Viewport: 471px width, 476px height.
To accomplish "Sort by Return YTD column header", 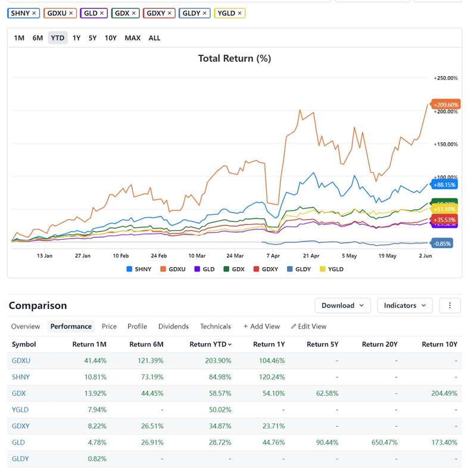I will [x=210, y=345].
